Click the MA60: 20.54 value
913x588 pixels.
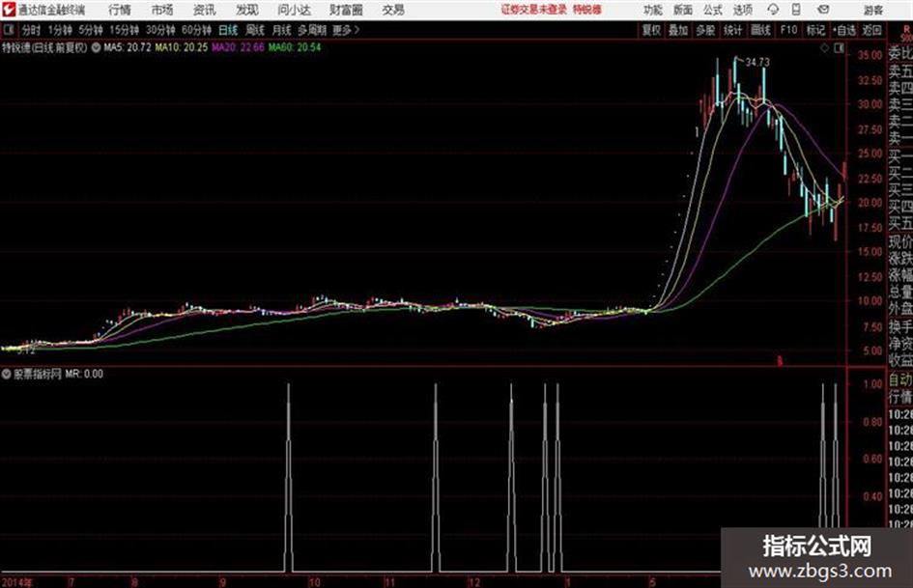295,47
